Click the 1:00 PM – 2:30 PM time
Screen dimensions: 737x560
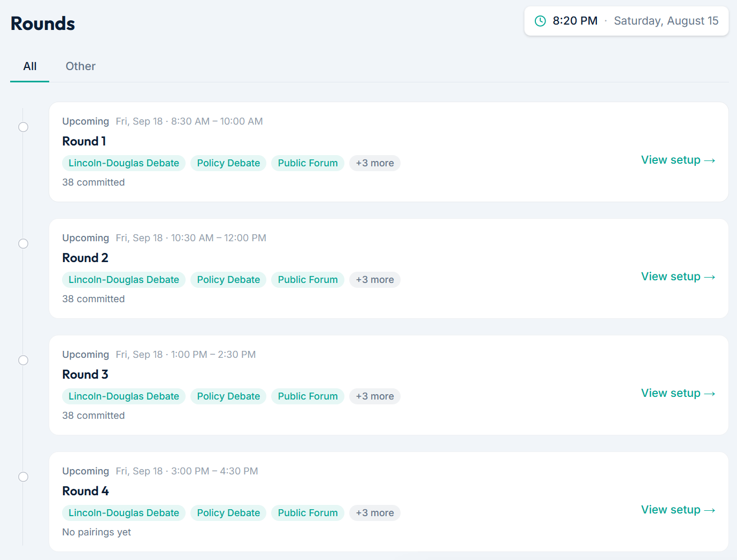coord(213,355)
